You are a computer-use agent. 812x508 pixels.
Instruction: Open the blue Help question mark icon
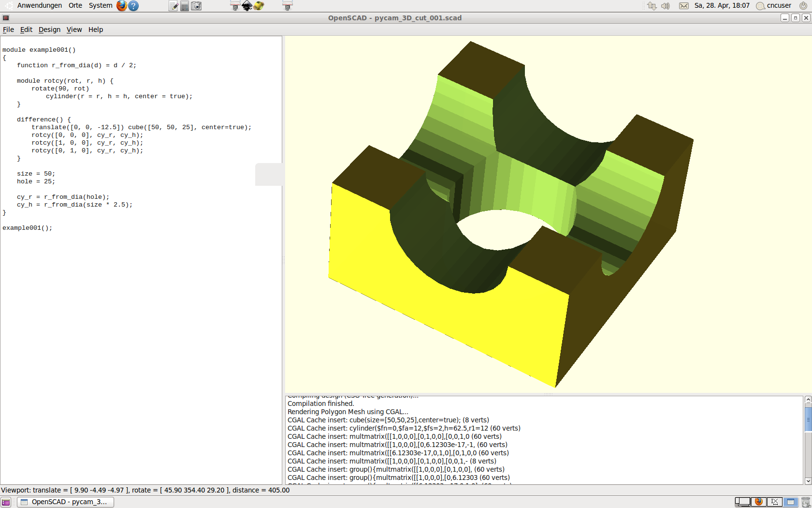[133, 6]
